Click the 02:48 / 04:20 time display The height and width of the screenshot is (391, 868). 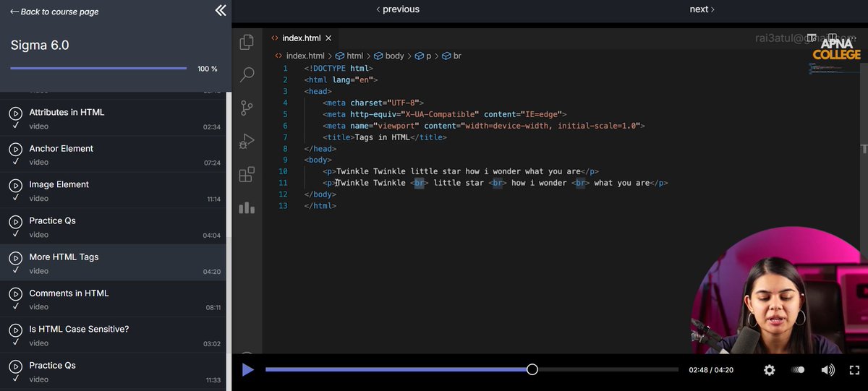click(x=711, y=370)
